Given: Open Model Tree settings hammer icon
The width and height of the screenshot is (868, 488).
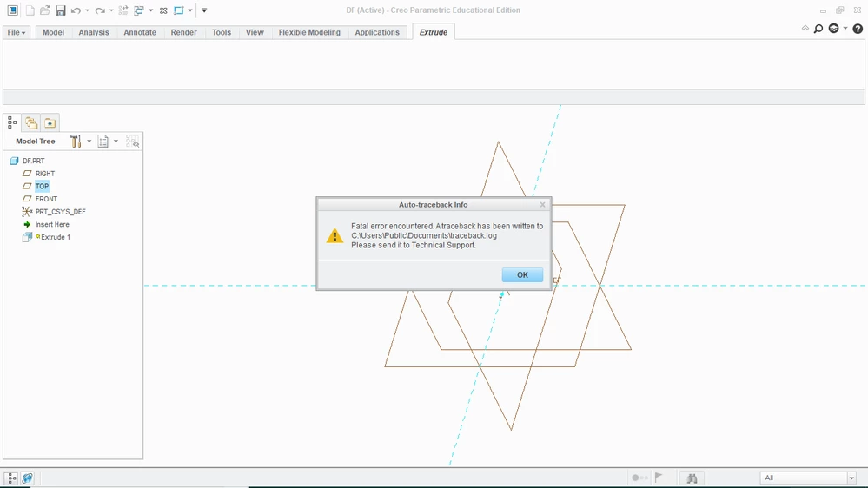Looking at the screenshot, I should tap(76, 141).
